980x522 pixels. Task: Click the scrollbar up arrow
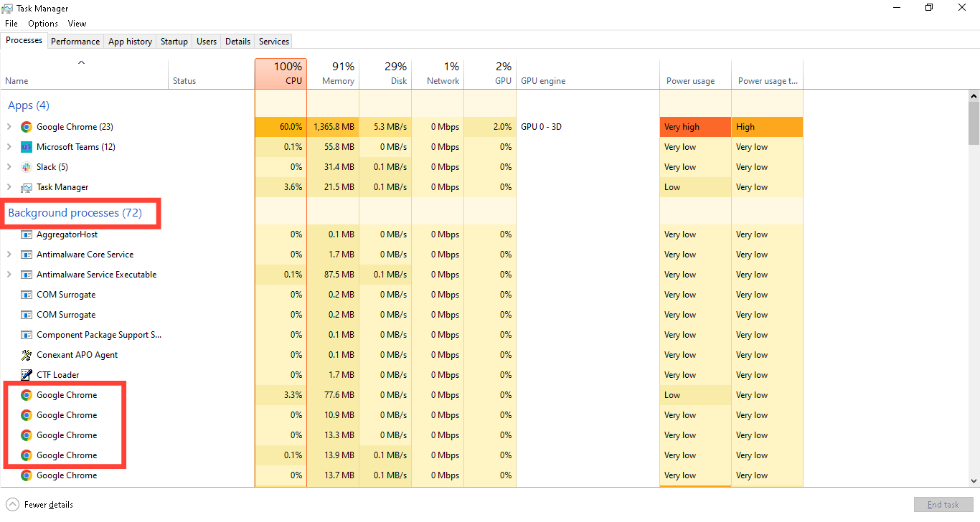(x=974, y=95)
